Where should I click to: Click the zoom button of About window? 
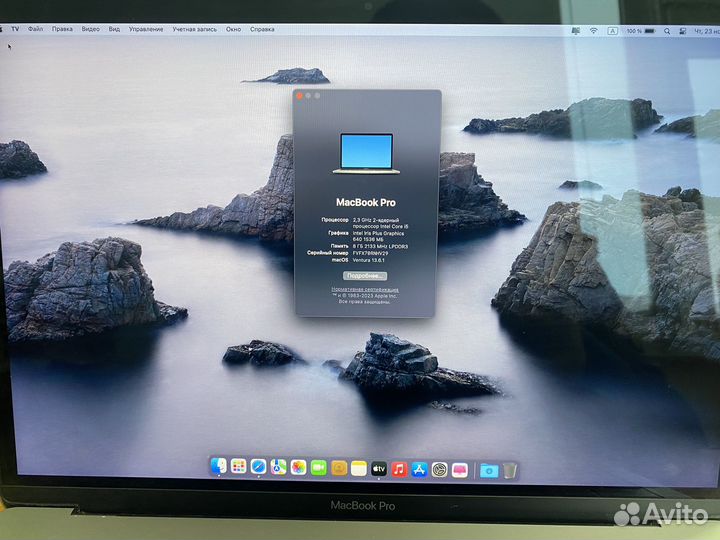point(317,96)
